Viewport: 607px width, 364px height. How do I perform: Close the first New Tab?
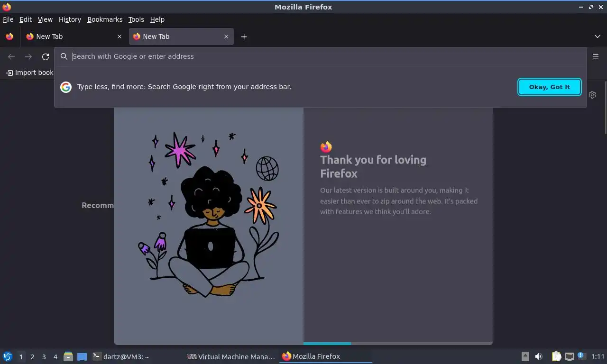click(120, 36)
